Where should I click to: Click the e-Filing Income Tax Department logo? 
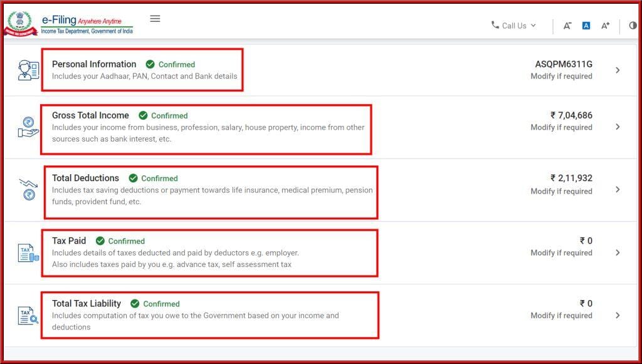(69, 24)
